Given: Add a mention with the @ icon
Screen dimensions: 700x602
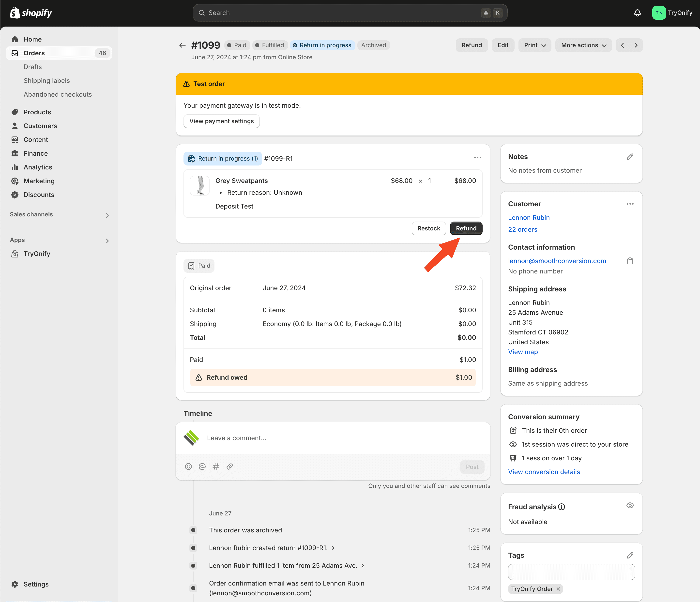Looking at the screenshot, I should (x=202, y=467).
